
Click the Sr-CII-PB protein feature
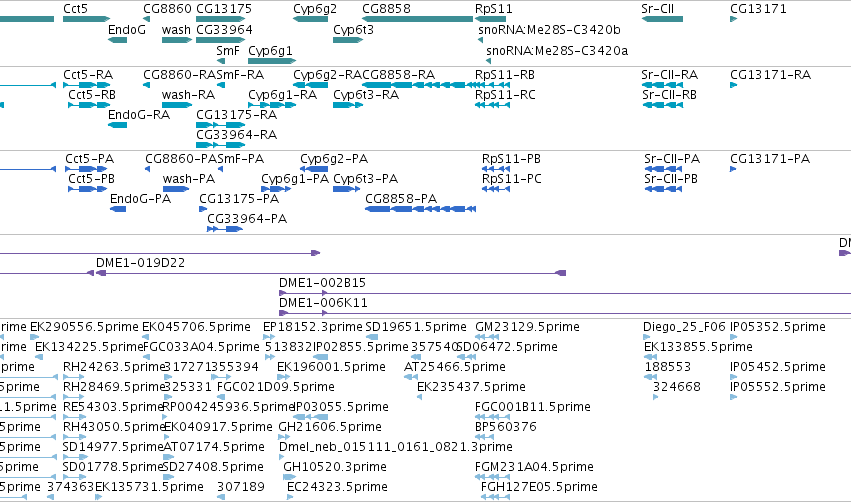[663, 189]
